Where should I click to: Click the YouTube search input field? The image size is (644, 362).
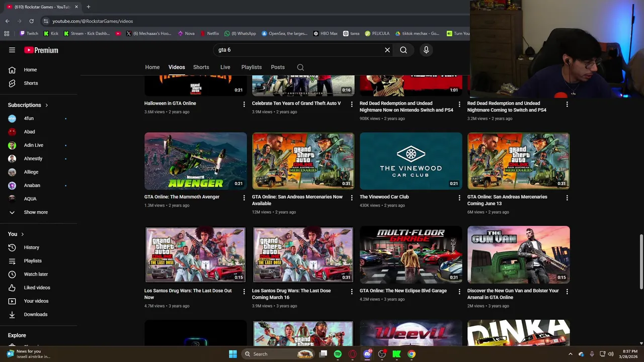[299, 50]
